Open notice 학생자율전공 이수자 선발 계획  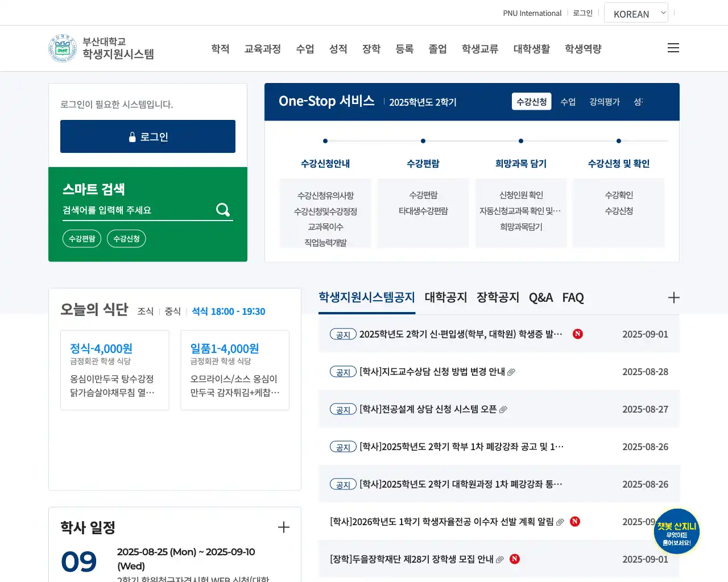click(x=442, y=522)
